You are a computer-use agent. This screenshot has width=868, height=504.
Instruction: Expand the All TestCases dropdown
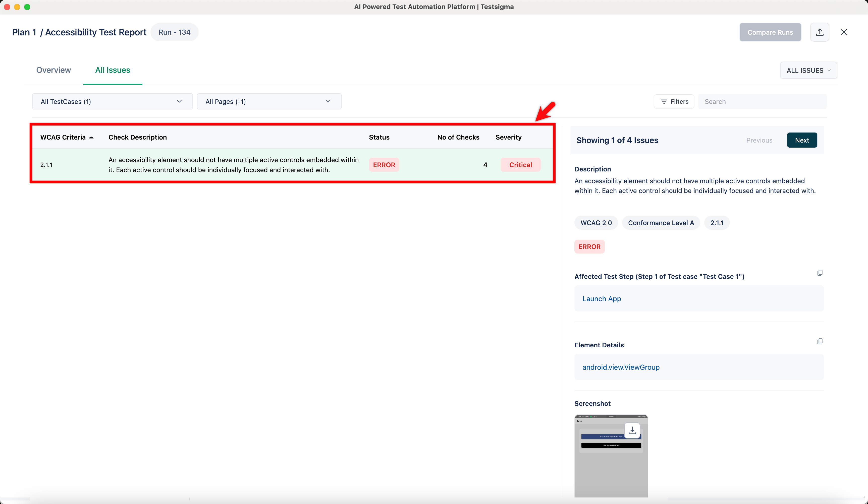click(112, 102)
